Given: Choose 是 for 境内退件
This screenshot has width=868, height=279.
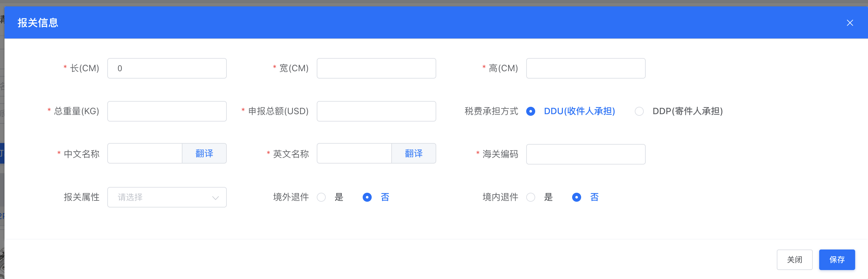Looking at the screenshot, I should coord(531,197).
